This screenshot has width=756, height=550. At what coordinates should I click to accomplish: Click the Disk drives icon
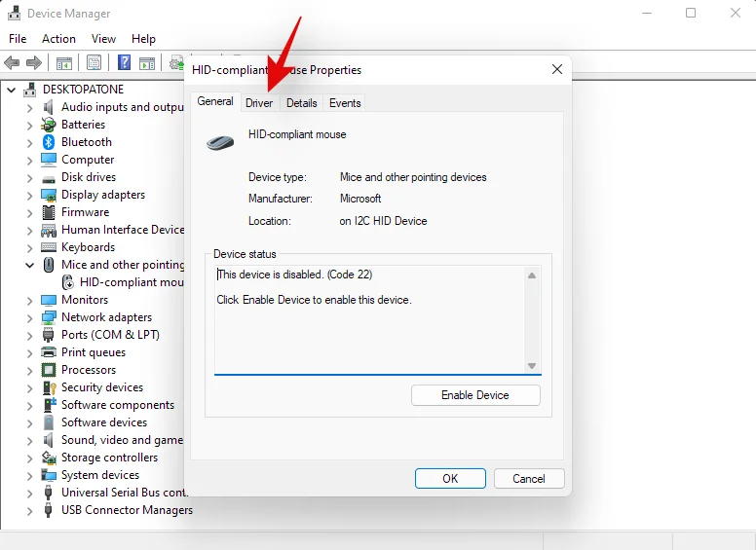click(x=48, y=179)
